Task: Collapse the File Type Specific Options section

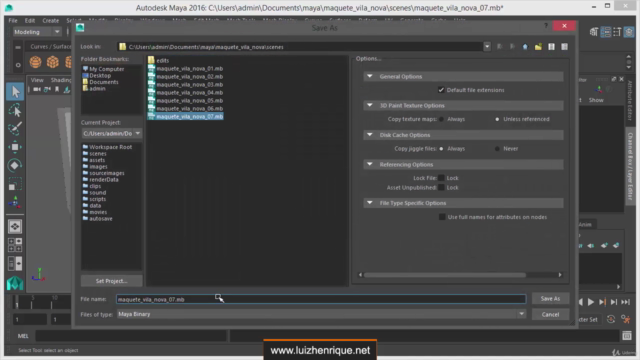Action: tap(370, 202)
